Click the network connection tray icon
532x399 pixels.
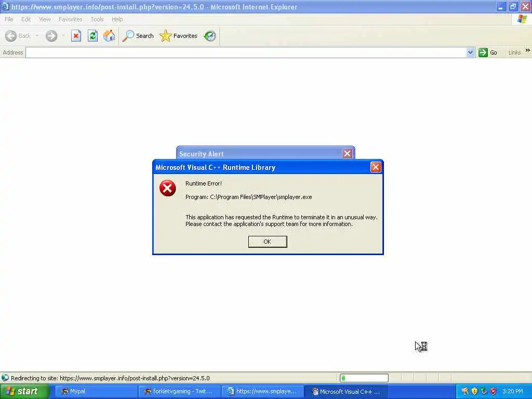click(x=484, y=392)
